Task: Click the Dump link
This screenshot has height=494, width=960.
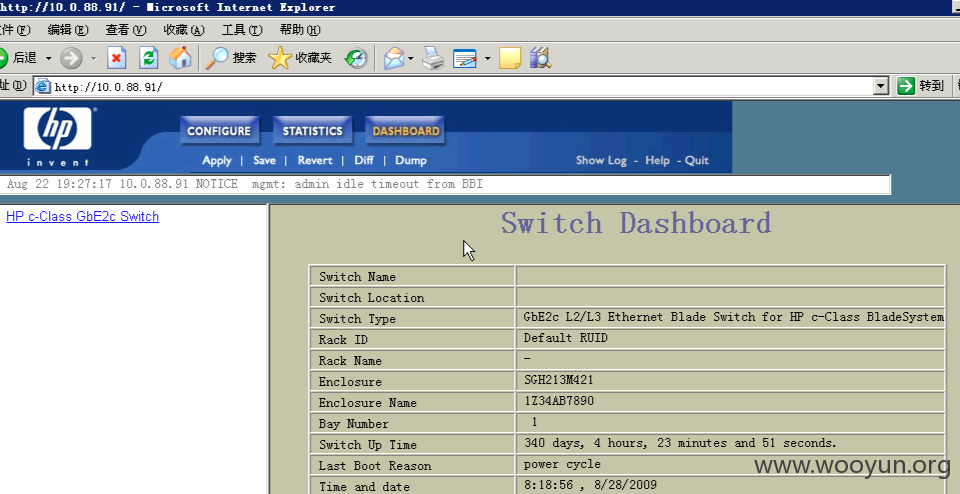Action: click(x=411, y=160)
